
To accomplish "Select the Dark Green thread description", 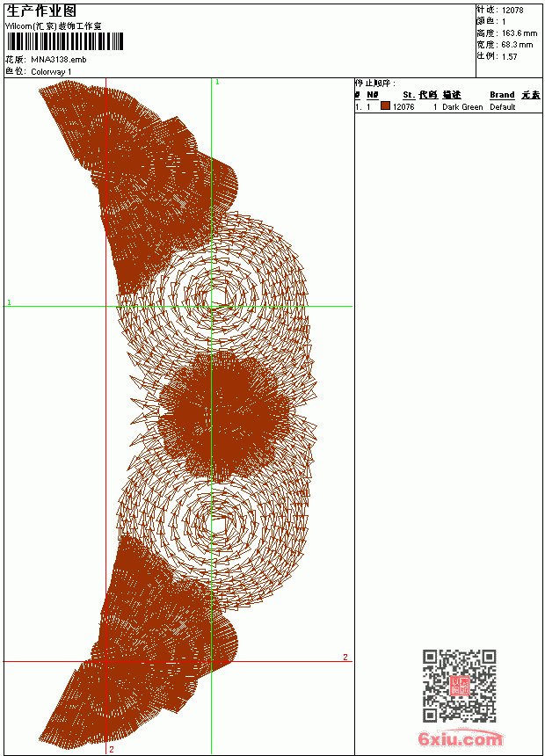I will click(x=462, y=107).
